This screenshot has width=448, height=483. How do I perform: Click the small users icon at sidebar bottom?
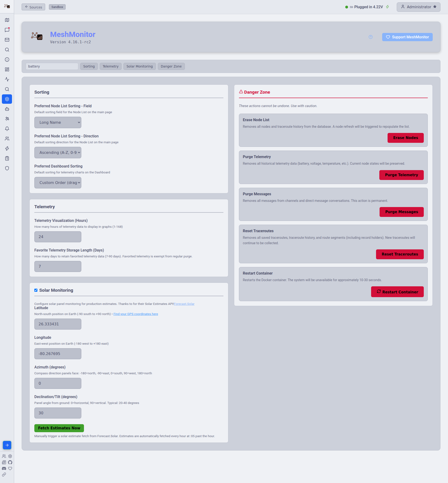pyautogui.click(x=4, y=456)
